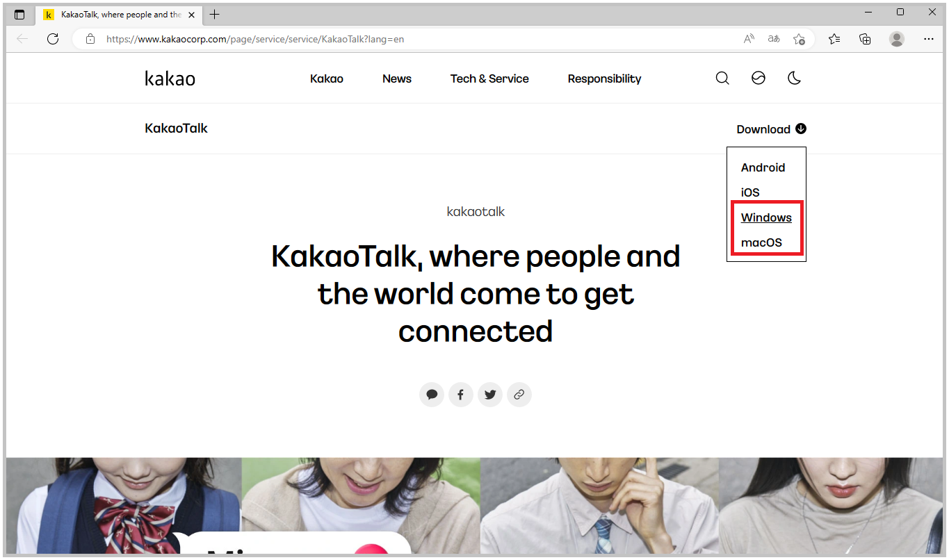Viewport: 949px width, 560px height.
Task: Collapse the Download dropdown
Action: pos(772,129)
